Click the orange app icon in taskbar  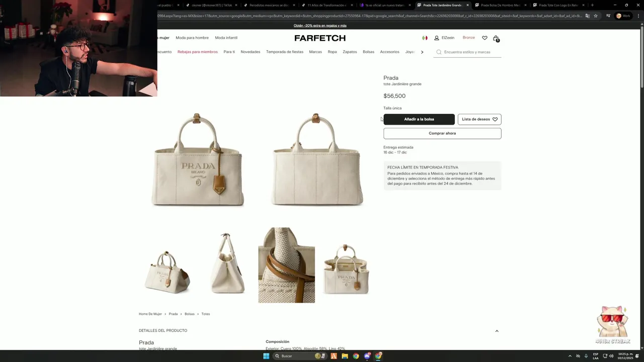point(334,356)
